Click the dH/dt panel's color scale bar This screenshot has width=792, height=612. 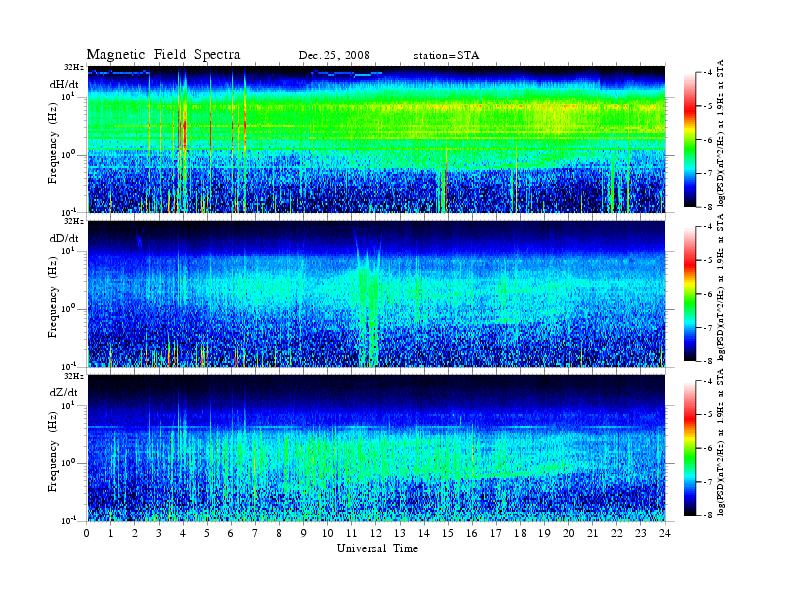[x=689, y=140]
